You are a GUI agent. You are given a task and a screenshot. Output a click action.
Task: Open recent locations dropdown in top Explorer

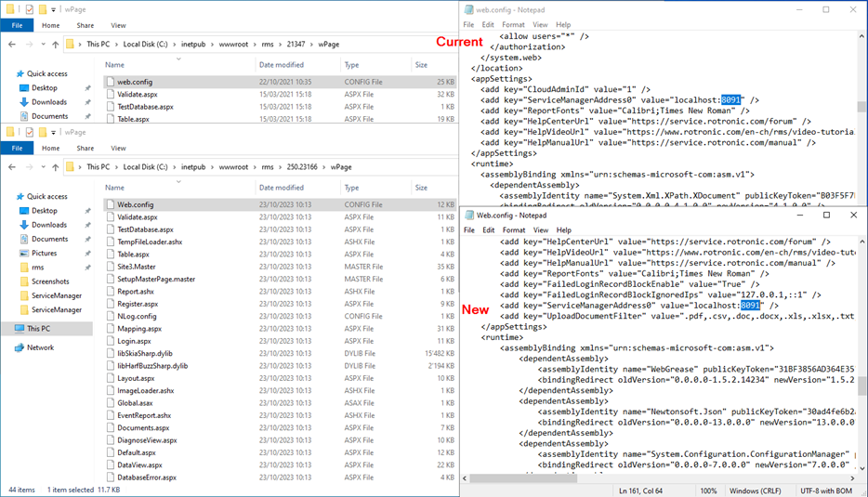coord(43,45)
